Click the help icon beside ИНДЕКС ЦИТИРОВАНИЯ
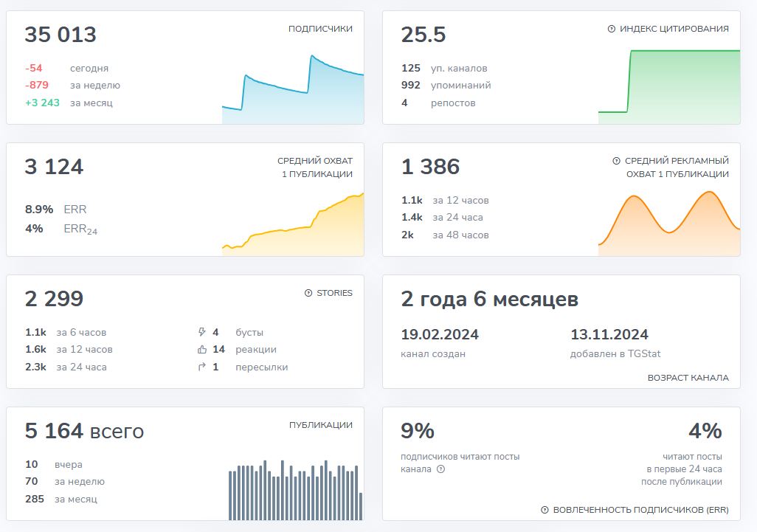The image size is (757, 532). click(611, 29)
